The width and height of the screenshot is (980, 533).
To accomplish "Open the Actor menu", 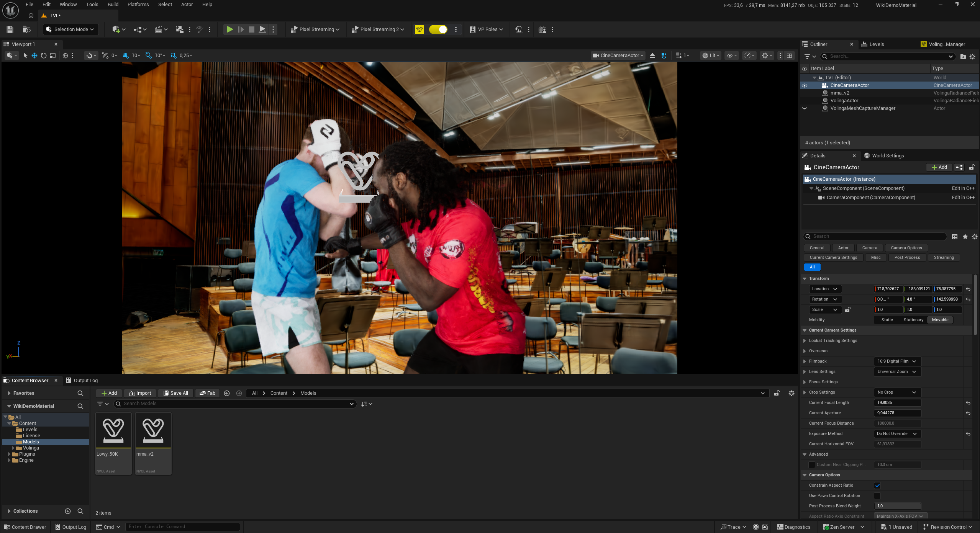I will pyautogui.click(x=187, y=5).
